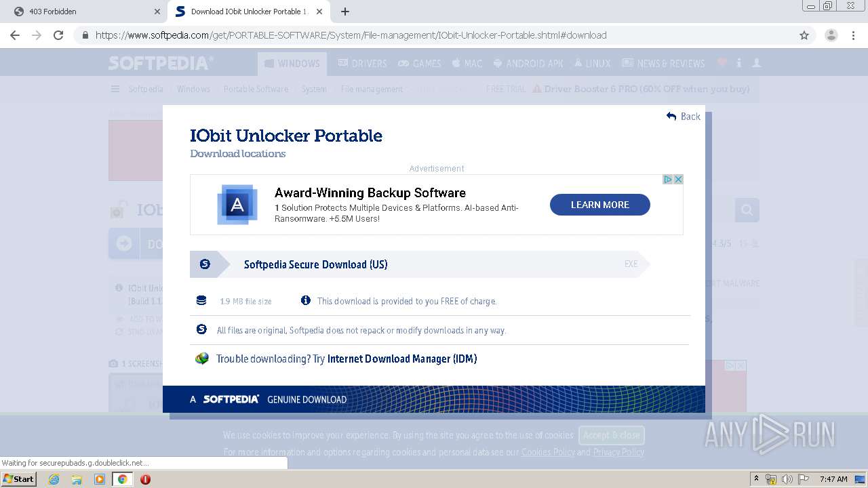Close the advertisement with the X icon
The image size is (868, 488).
pos(678,180)
